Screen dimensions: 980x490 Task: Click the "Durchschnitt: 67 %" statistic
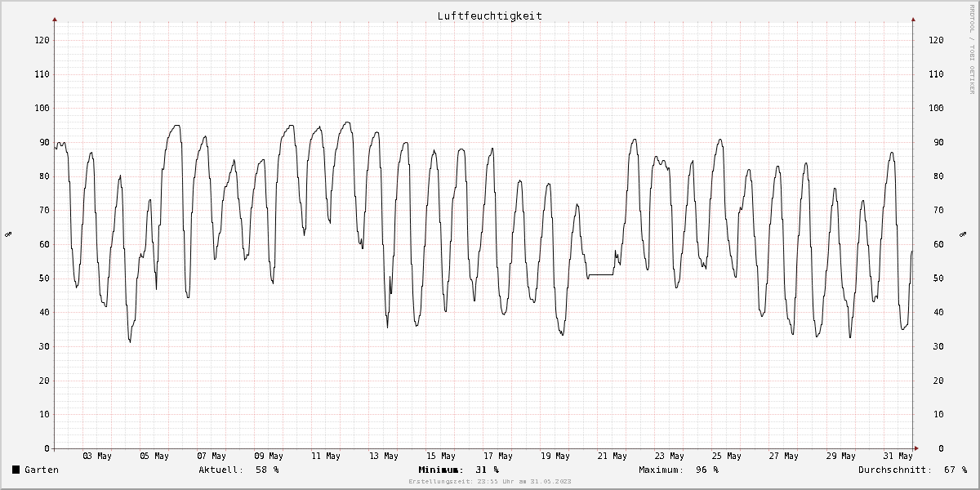click(912, 470)
